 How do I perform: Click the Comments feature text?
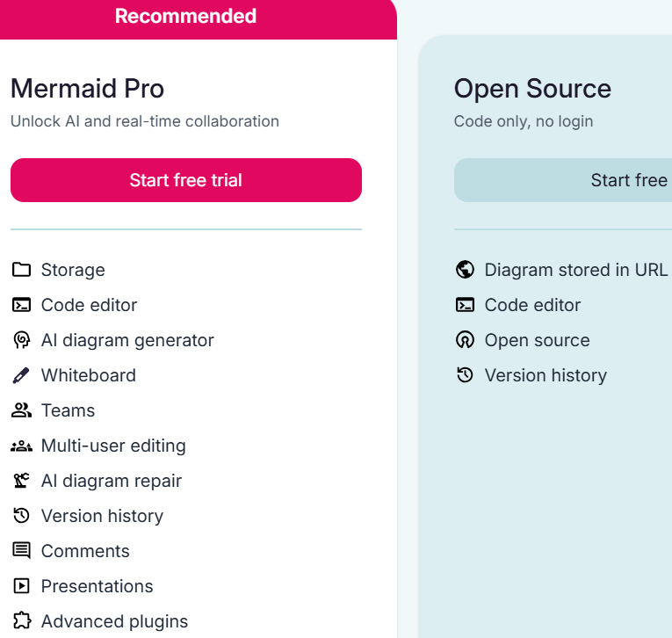click(x=85, y=551)
